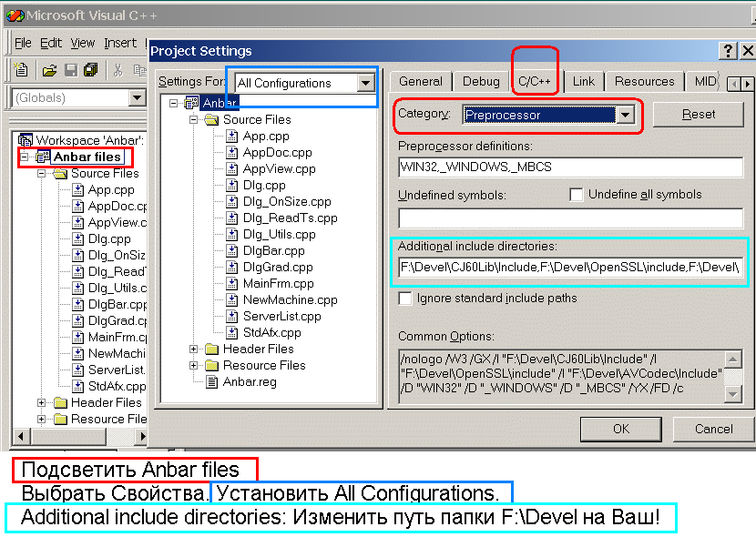Viewport: 756px width, 537px height.
Task: Switch to the Debug tab
Action: (481, 81)
